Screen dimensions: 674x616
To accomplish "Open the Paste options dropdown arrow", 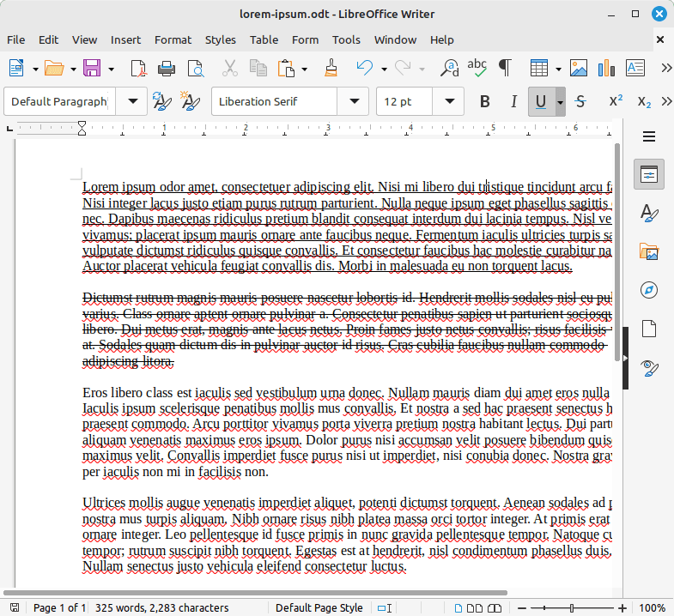I will point(304,69).
